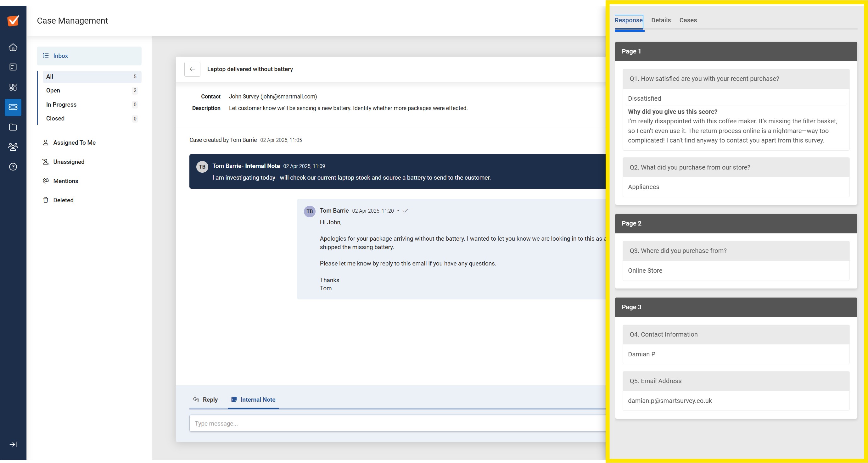The height and width of the screenshot is (463, 868).
Task: Click the Reply arrow icon
Action: pos(196,399)
